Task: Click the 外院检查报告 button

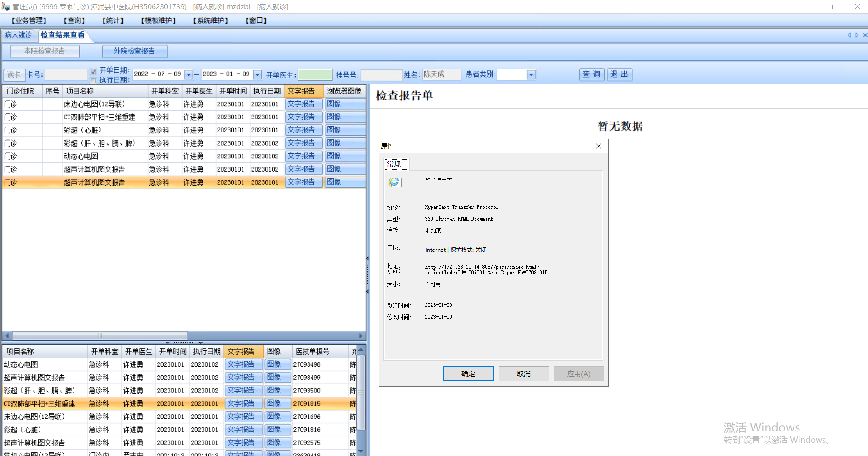Action: tap(134, 51)
